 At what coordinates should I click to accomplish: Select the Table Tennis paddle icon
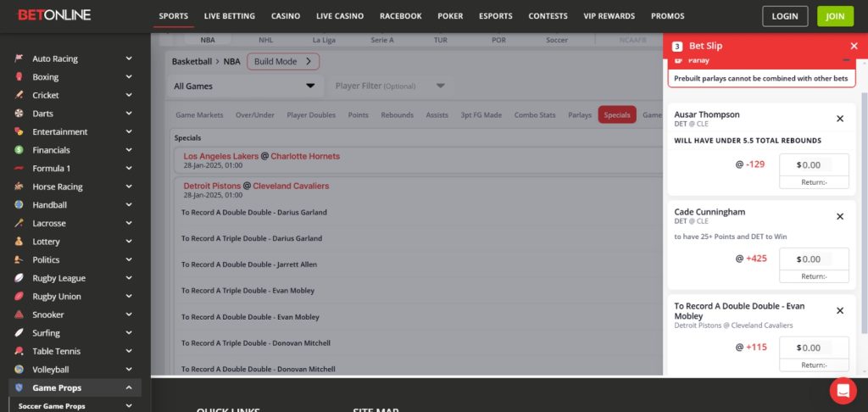click(19, 350)
